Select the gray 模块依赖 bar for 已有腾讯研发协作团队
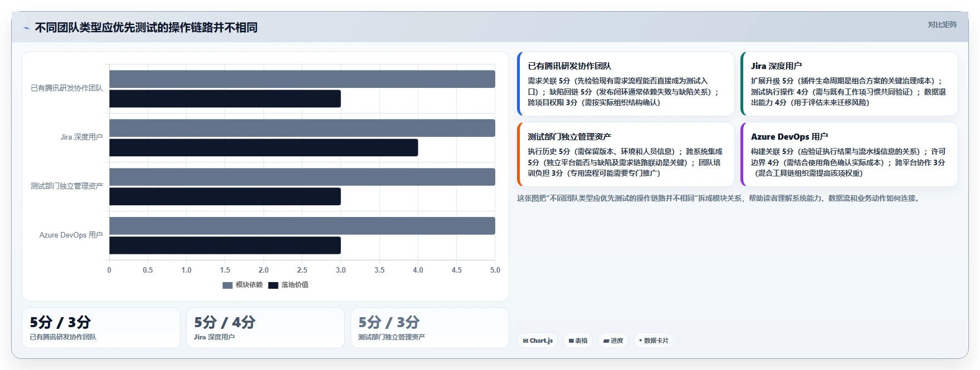 click(x=302, y=79)
